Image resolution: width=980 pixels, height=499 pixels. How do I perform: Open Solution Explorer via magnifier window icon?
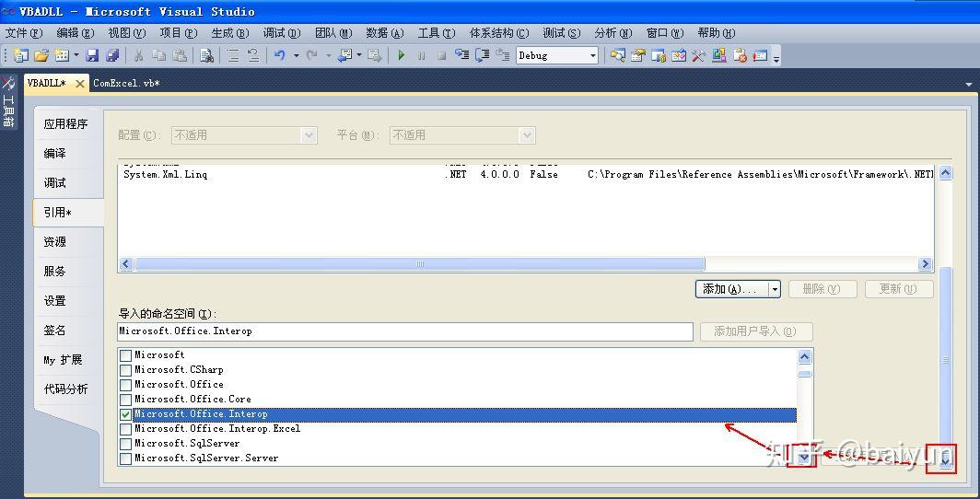coord(617,55)
